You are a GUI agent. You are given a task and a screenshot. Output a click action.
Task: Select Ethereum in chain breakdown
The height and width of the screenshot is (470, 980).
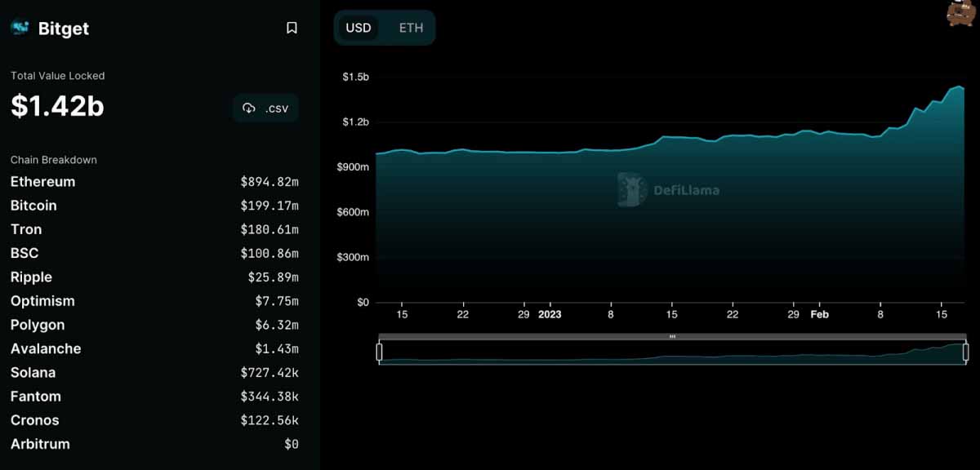pyautogui.click(x=154, y=182)
